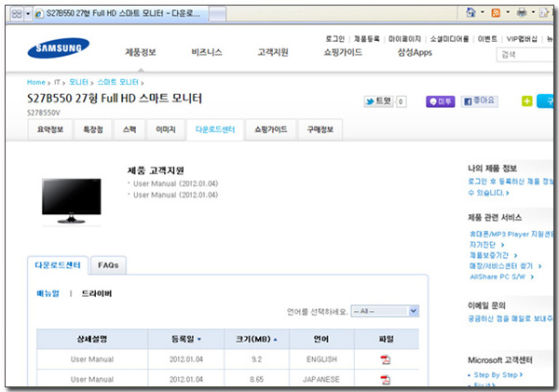
Task: Switch to the 다운로드센터 section tab
Action: coord(58,265)
